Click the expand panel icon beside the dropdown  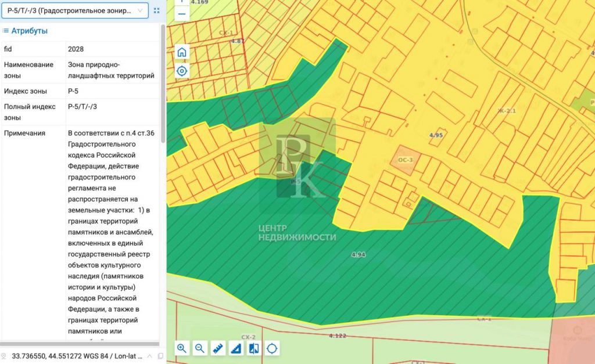[x=157, y=10]
